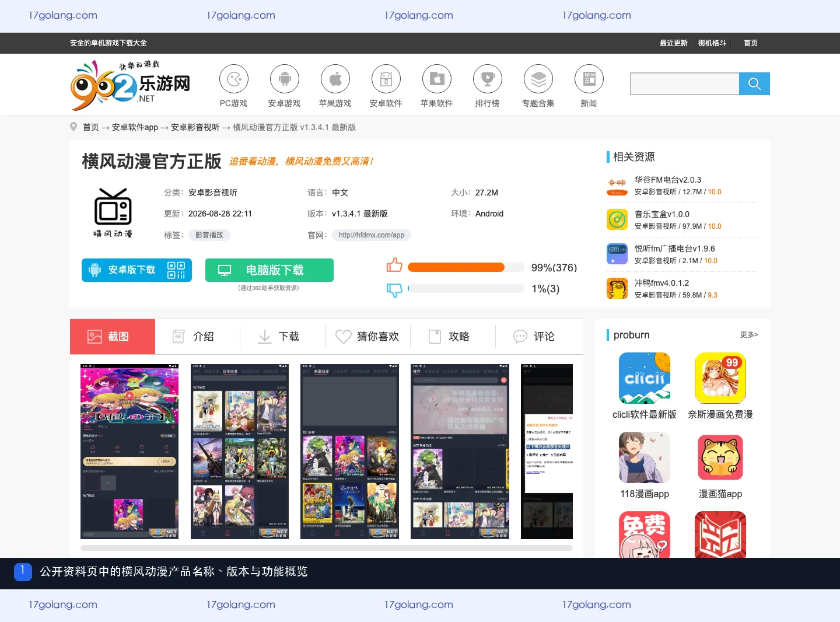The width and height of the screenshot is (840, 622).
Task: Click the 影音播放 tag
Action: tap(209, 235)
